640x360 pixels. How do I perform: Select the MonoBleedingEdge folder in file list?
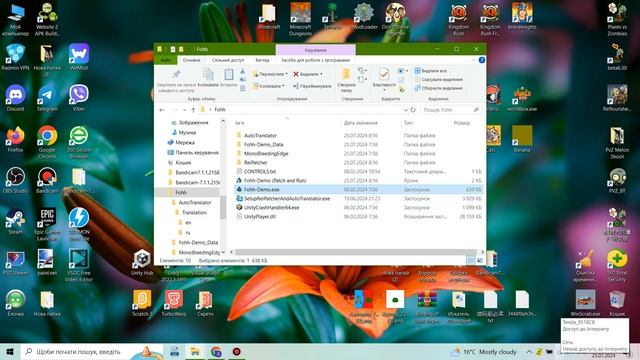[266, 153]
